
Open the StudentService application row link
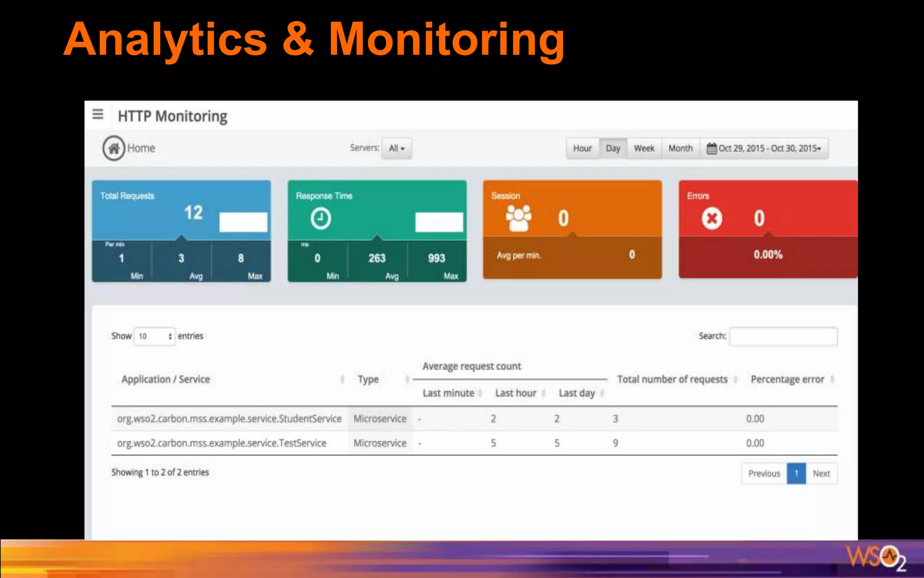point(229,419)
